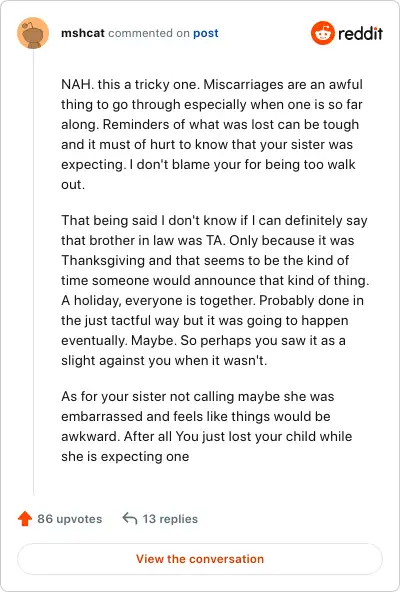Open the "13 replies" label

pos(170,519)
